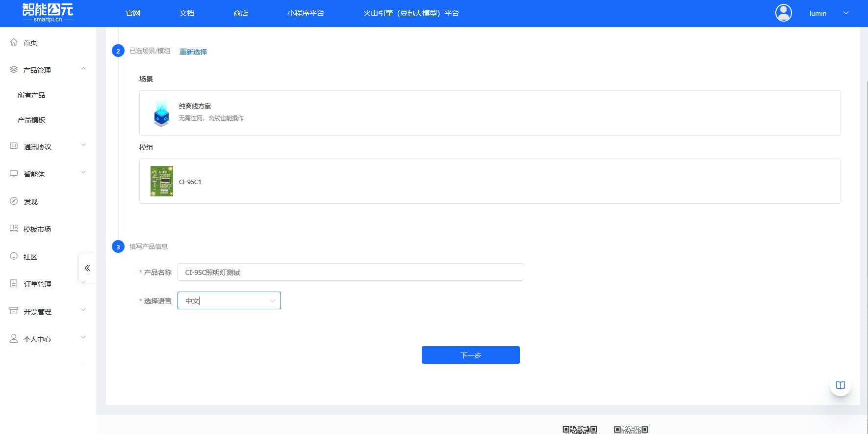
Task: Expand the 通讯协议 sidebar section
Action: pyautogui.click(x=83, y=145)
